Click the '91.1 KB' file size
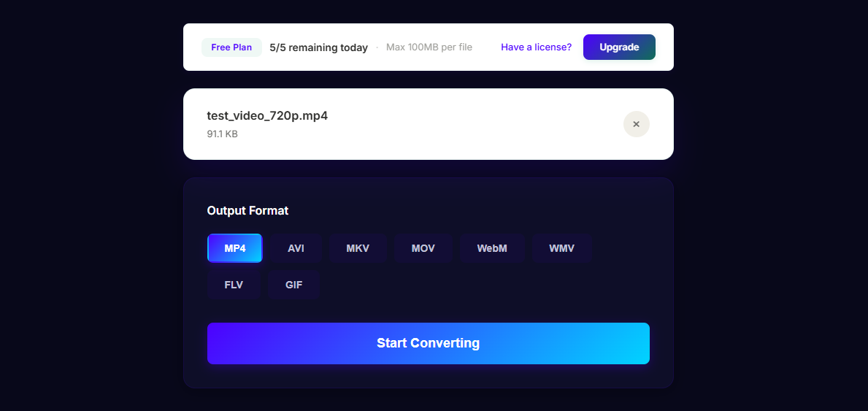 tap(222, 134)
